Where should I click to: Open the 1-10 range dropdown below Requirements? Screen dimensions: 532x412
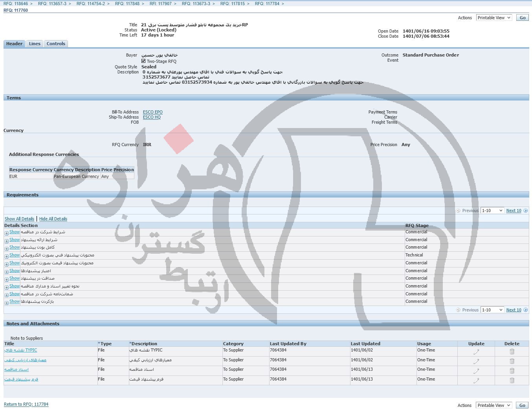click(x=492, y=310)
